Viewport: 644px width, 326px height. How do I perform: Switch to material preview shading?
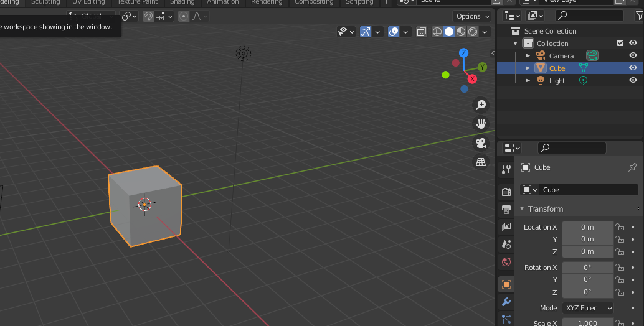pos(461,32)
